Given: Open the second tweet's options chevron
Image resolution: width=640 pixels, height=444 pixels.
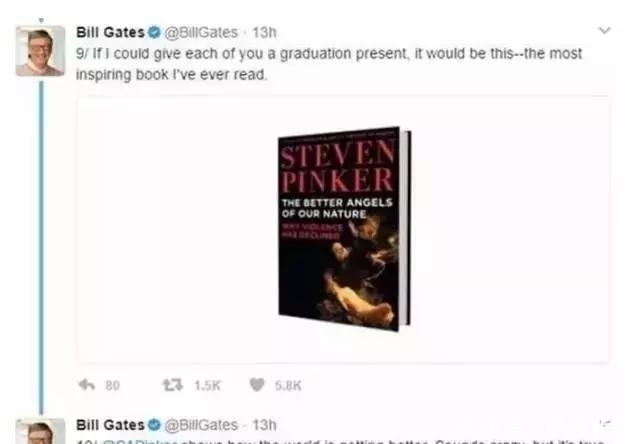Looking at the screenshot, I should point(604,423).
